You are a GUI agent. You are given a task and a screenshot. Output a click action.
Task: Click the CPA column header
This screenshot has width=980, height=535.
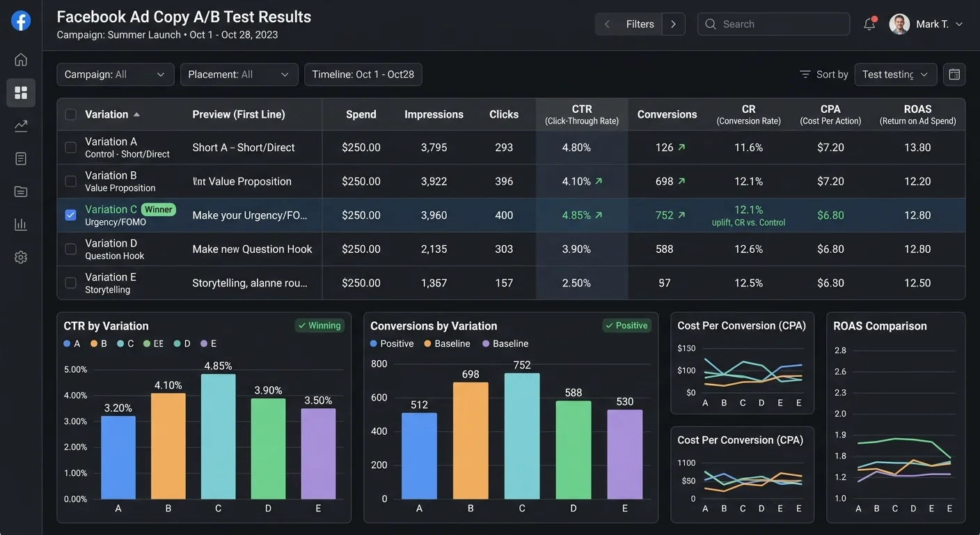830,114
